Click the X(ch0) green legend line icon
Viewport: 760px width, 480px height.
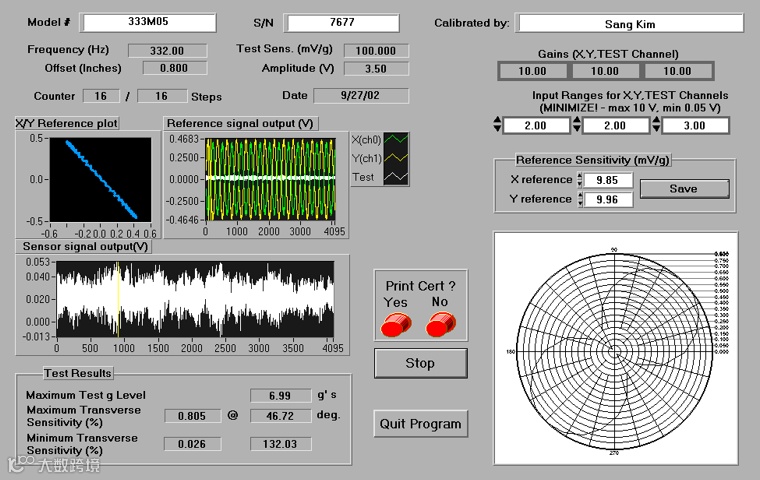click(397, 139)
